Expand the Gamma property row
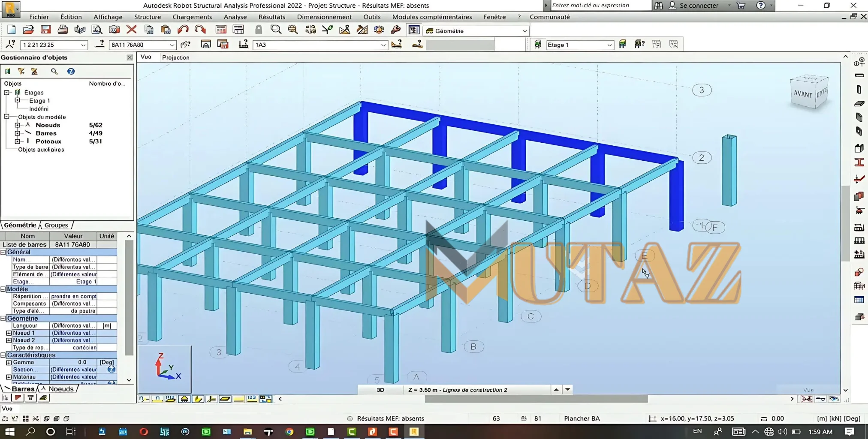The width and height of the screenshot is (868, 439). pos(9,362)
